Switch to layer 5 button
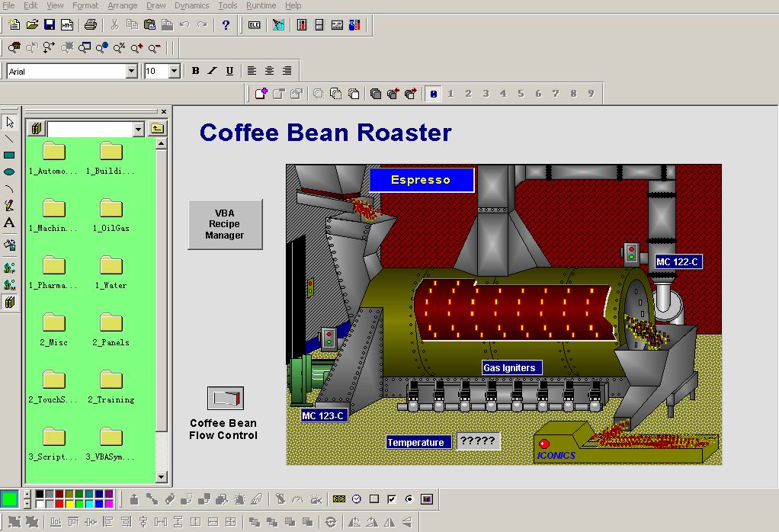Image resolution: width=779 pixels, height=532 pixels. point(521,94)
